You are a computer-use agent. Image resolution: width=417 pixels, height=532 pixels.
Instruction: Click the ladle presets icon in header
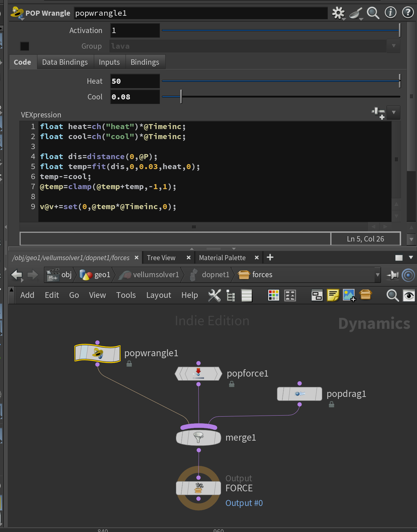(356, 13)
